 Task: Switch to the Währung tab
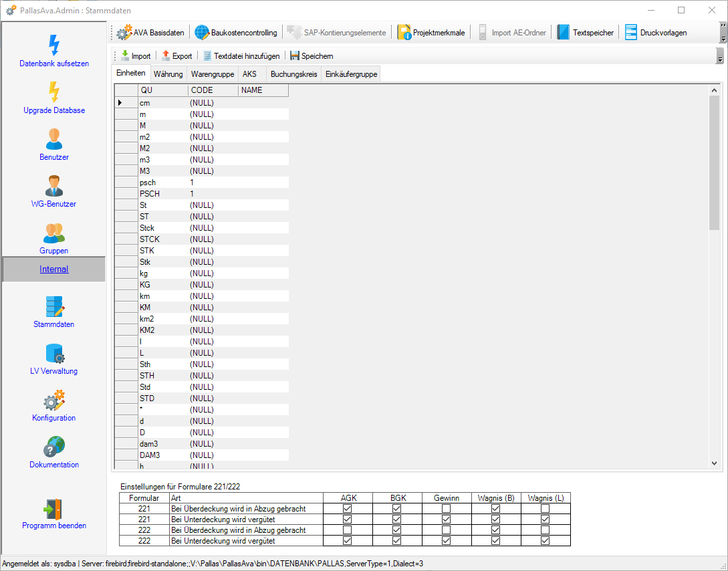(x=168, y=74)
